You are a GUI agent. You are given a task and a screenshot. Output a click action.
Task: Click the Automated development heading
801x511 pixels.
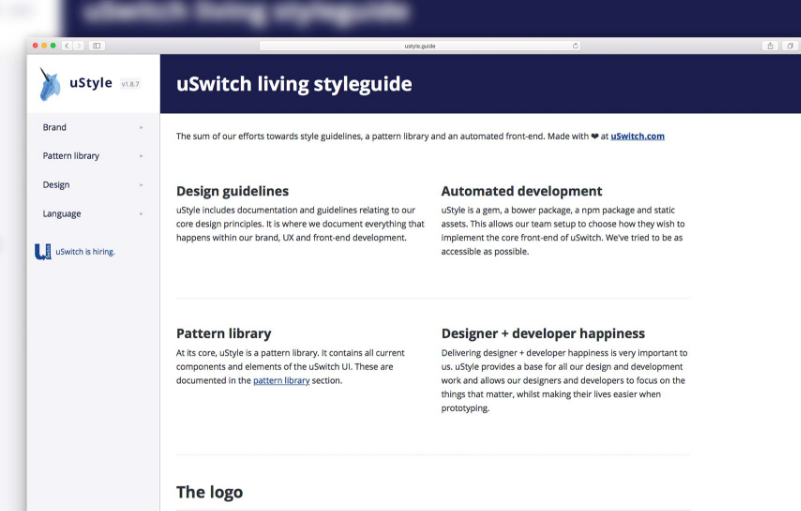[522, 191]
